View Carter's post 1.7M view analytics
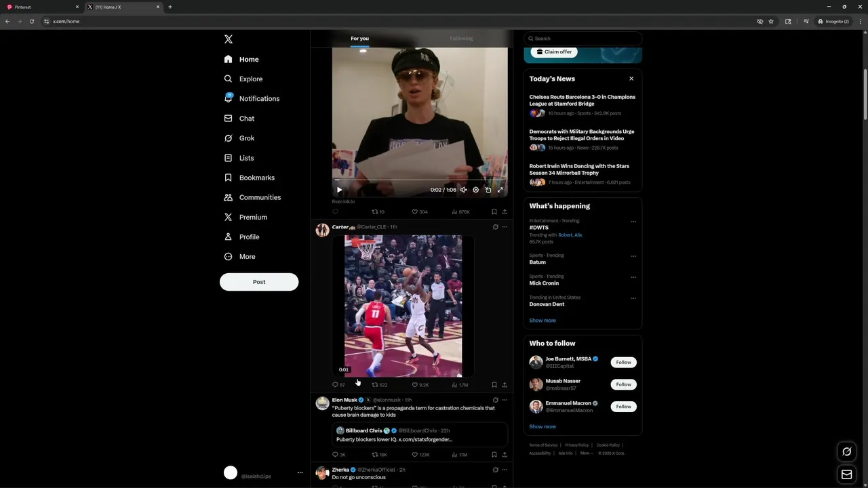The height and width of the screenshot is (488, 868). (x=460, y=384)
